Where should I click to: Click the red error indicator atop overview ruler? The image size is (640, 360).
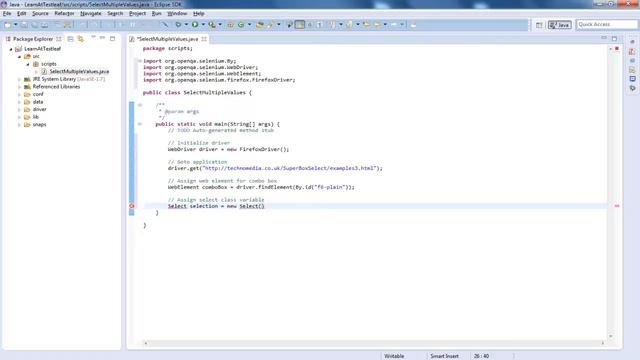[617, 49]
